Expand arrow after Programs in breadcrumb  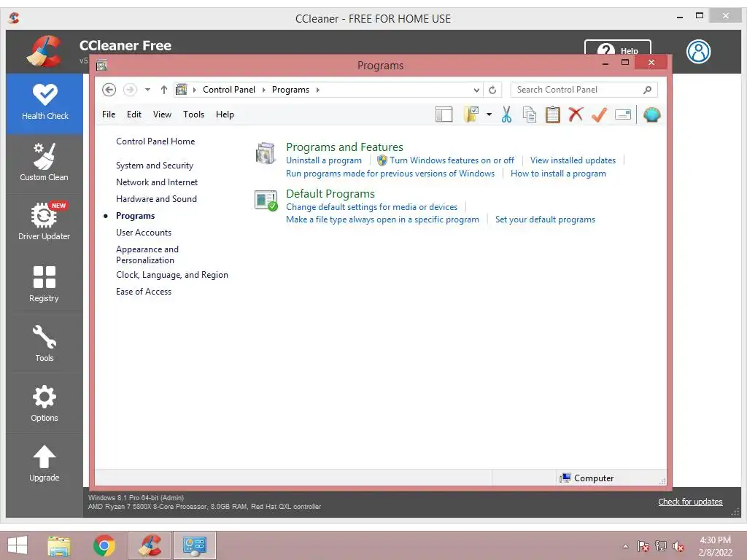coord(318,90)
